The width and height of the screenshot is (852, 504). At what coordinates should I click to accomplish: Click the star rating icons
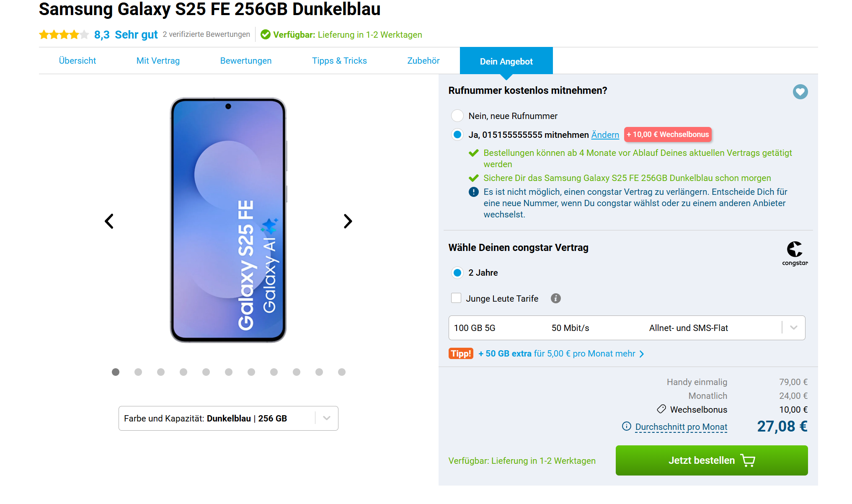click(x=64, y=35)
